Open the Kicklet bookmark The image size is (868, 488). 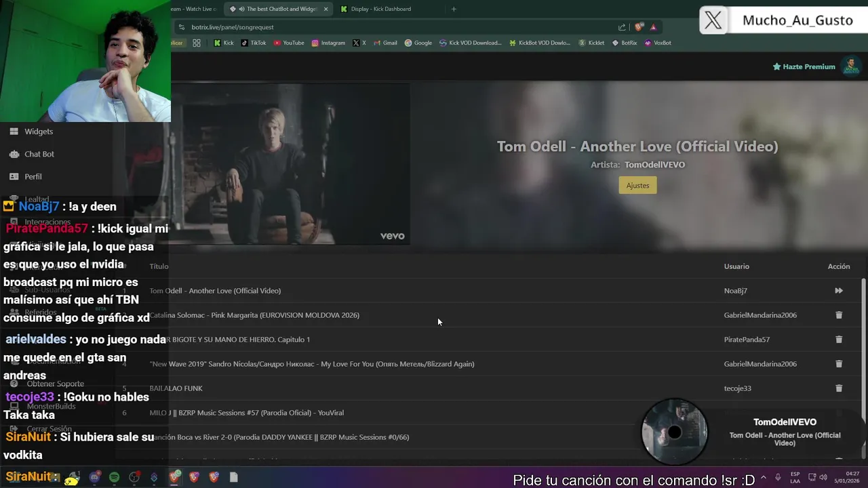pyautogui.click(x=591, y=43)
